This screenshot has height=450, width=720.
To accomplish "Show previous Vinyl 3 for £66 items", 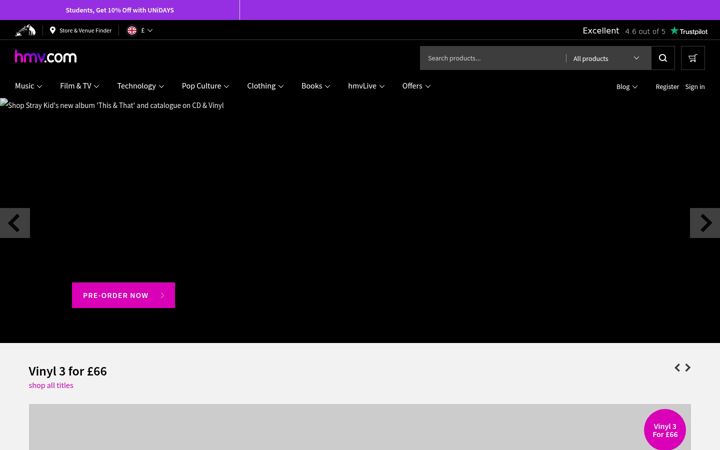I will click(x=677, y=367).
